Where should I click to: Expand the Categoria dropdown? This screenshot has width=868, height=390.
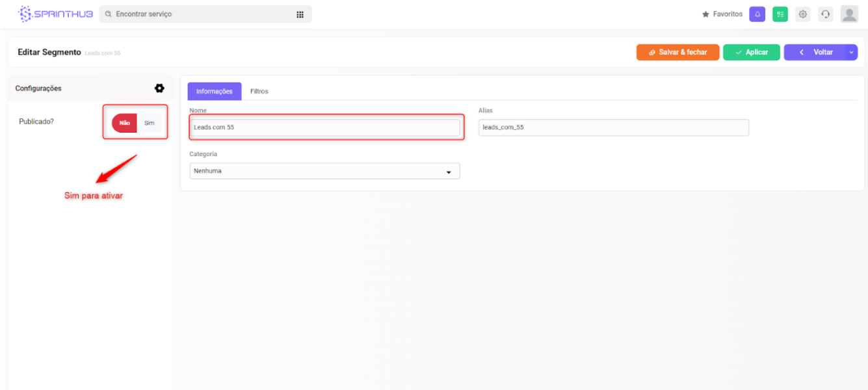(x=324, y=171)
